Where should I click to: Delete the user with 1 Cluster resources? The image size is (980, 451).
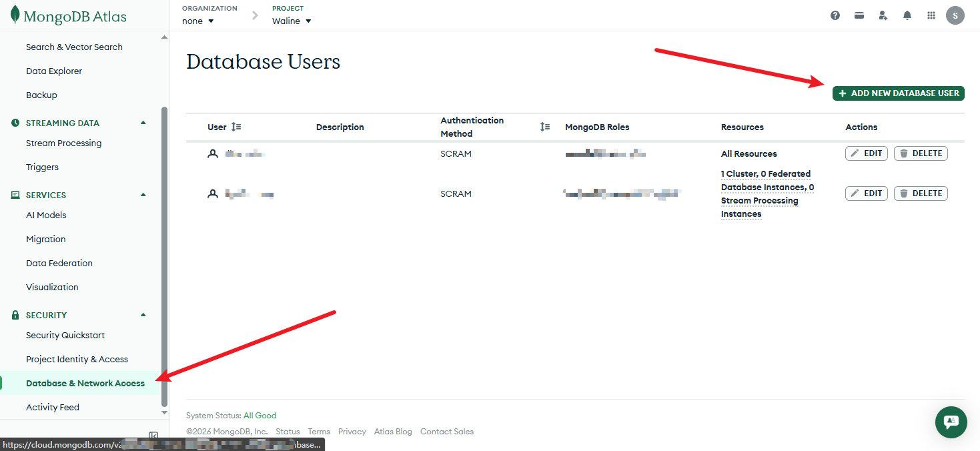point(921,193)
